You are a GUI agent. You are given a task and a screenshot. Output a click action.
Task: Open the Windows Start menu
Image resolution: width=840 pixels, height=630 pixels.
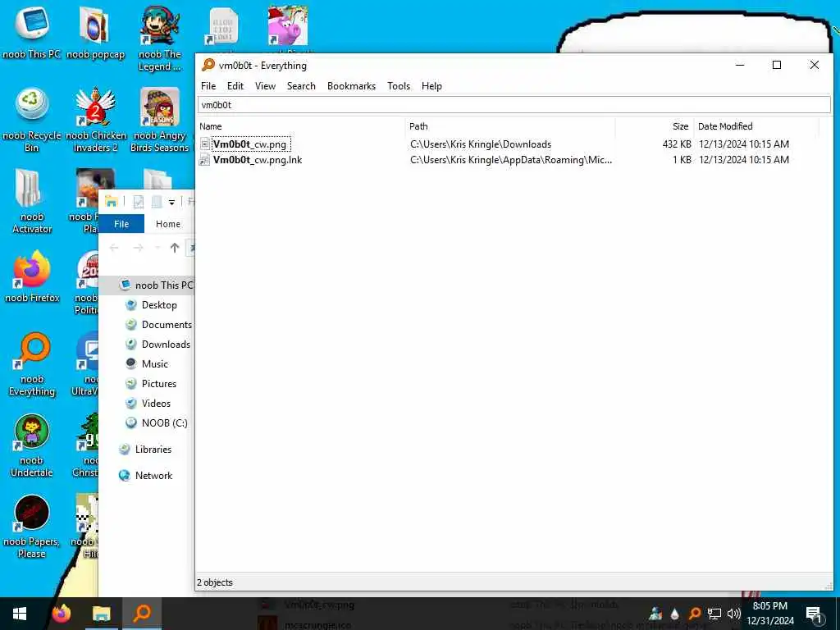(20, 614)
